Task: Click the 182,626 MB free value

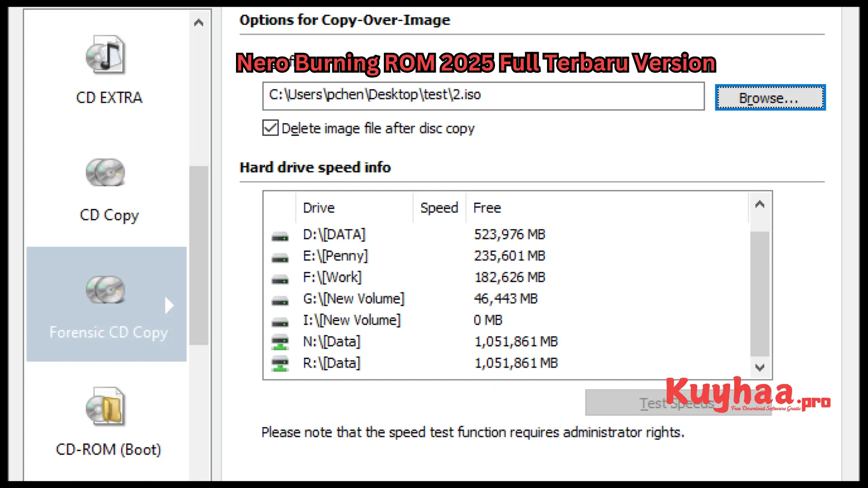Action: point(509,277)
